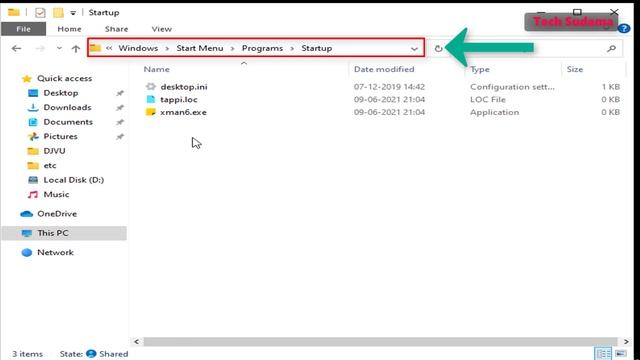Click the Properties quick access toolbar icon
The height and width of the screenshot is (360, 640).
pyautogui.click(x=40, y=13)
